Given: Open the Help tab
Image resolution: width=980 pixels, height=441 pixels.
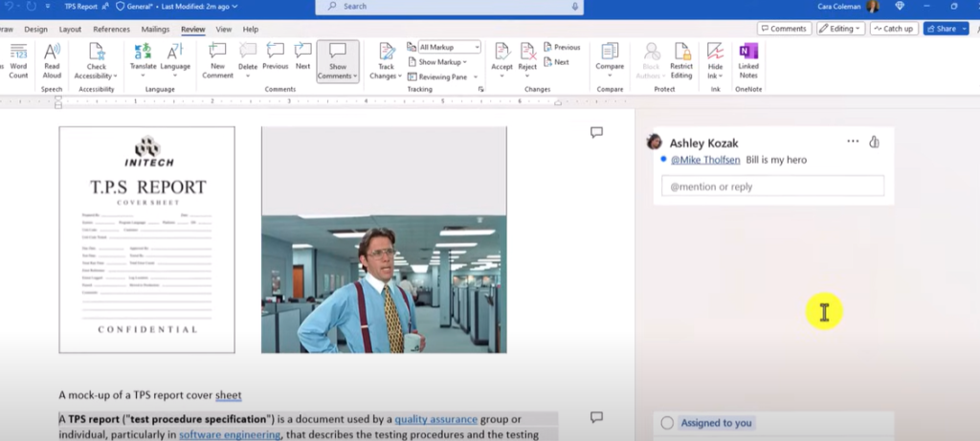Looking at the screenshot, I should click(251, 30).
